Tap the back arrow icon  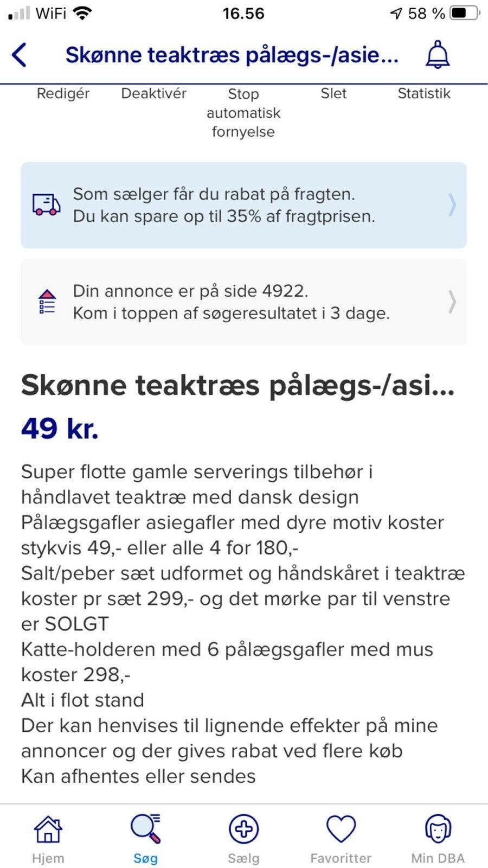[x=19, y=55]
